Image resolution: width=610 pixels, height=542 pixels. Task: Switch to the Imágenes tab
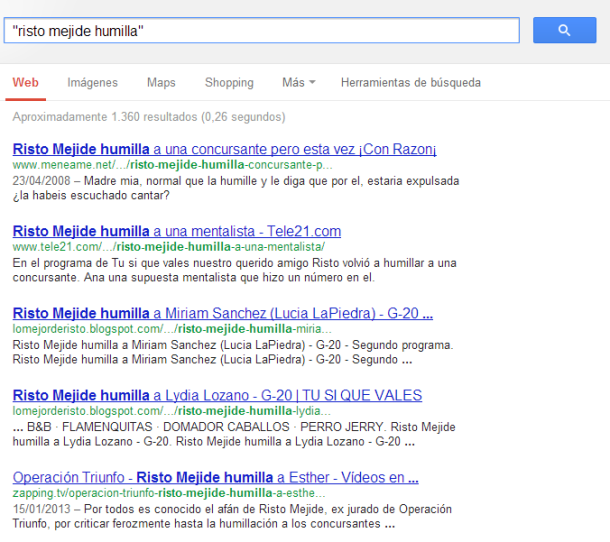click(x=92, y=82)
